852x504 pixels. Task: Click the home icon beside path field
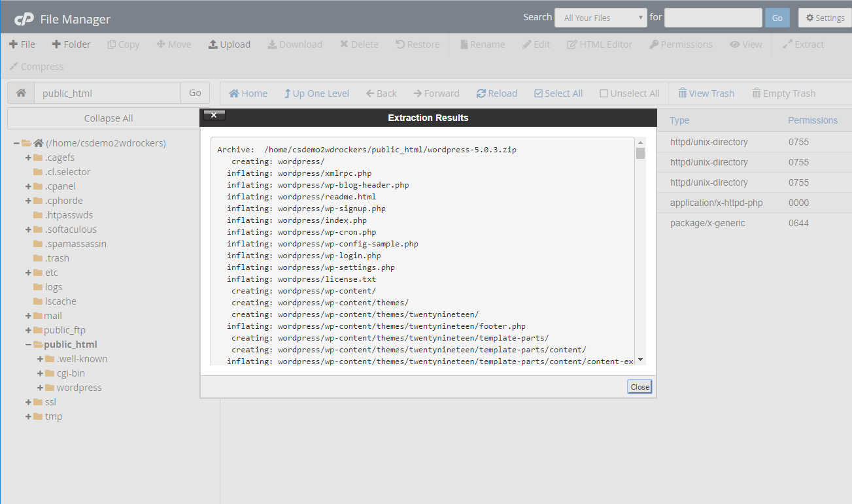click(21, 93)
